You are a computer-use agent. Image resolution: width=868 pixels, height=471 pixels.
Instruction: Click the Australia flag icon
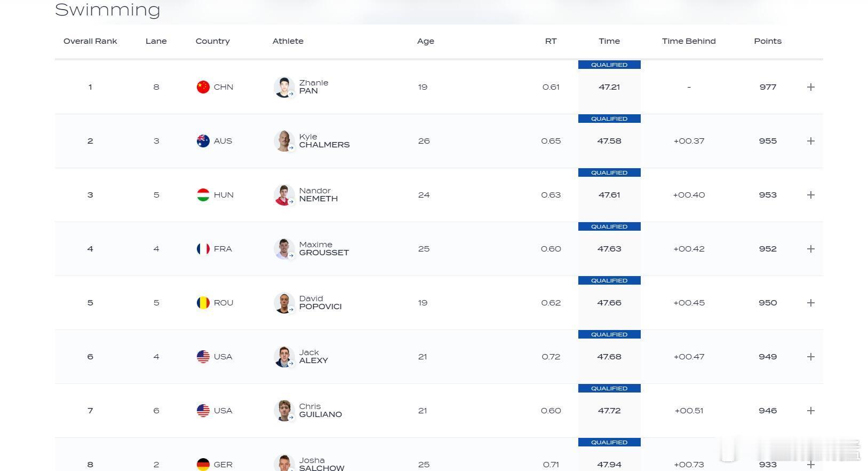coord(203,141)
